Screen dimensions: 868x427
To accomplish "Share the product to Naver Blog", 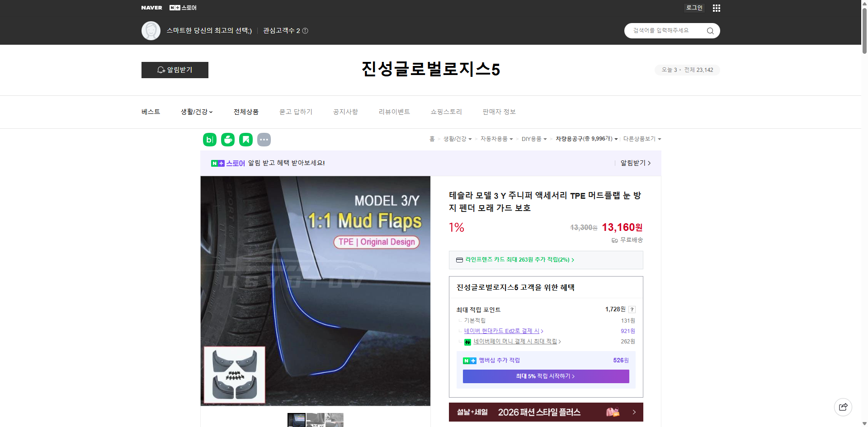I will tap(209, 140).
